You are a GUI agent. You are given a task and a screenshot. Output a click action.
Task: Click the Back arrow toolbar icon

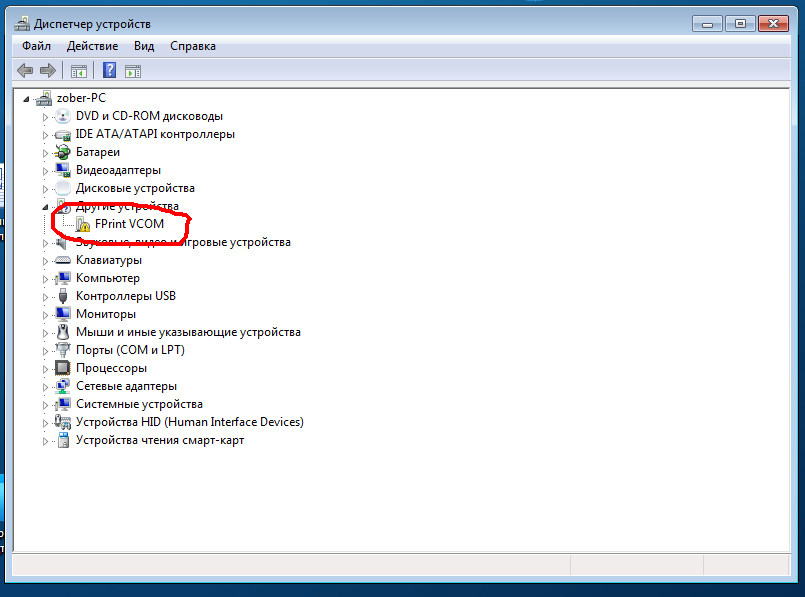coord(25,70)
